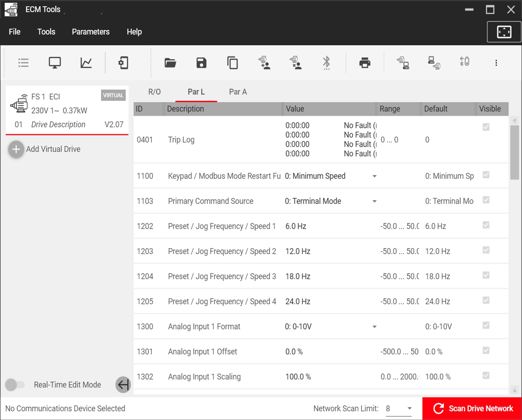
Task: Click the print parameters icon
Action: coord(365,62)
